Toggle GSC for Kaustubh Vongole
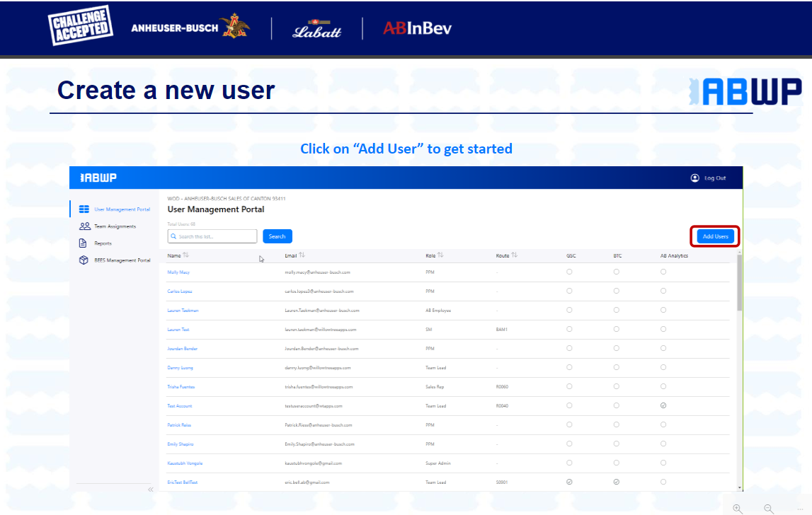Screen dimensions: 812x515 pyautogui.click(x=569, y=463)
